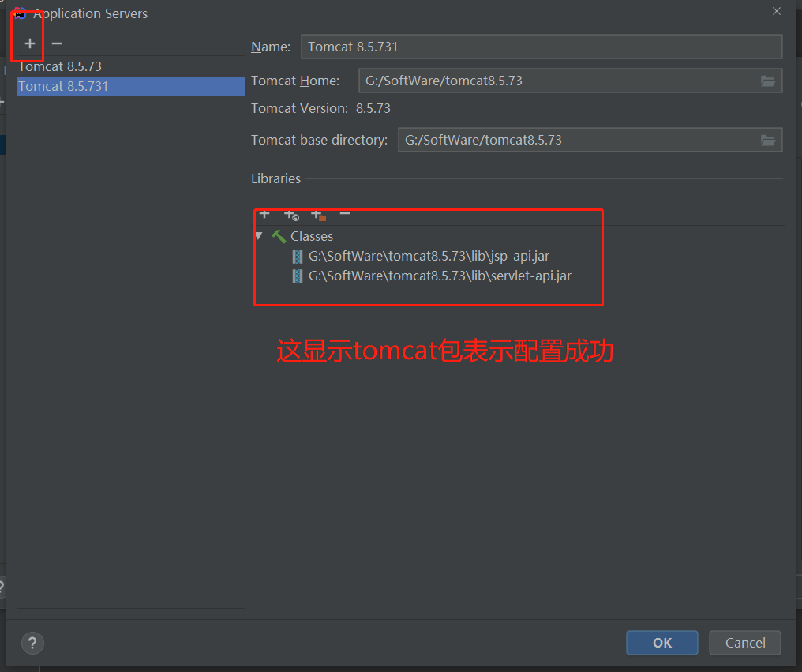Screen dimensions: 802x672
Task: Select the Classes node
Action: click(x=312, y=236)
